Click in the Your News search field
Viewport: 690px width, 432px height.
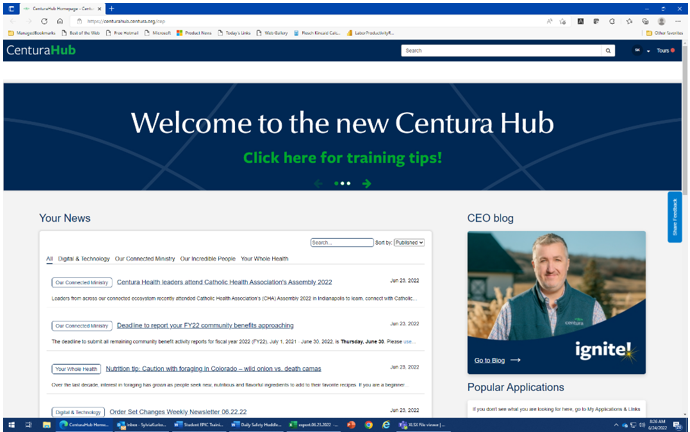pyautogui.click(x=341, y=242)
